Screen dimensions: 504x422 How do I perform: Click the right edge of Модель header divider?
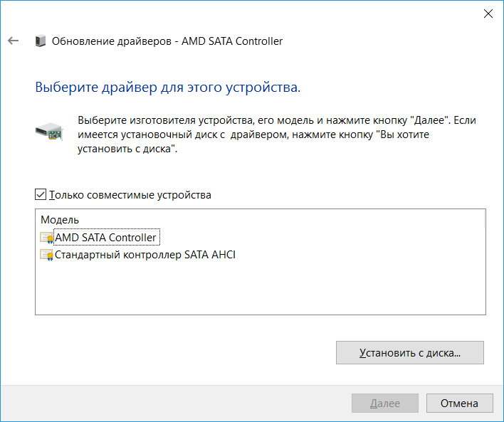tap(484, 220)
